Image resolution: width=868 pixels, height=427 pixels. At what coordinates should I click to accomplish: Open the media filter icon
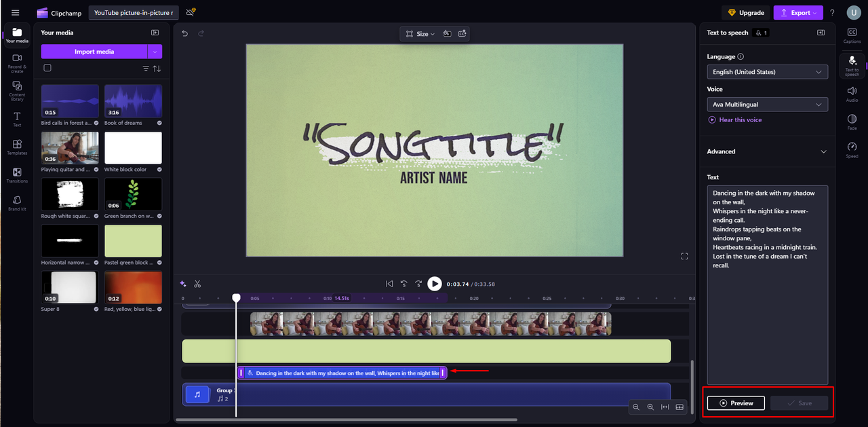pos(146,69)
